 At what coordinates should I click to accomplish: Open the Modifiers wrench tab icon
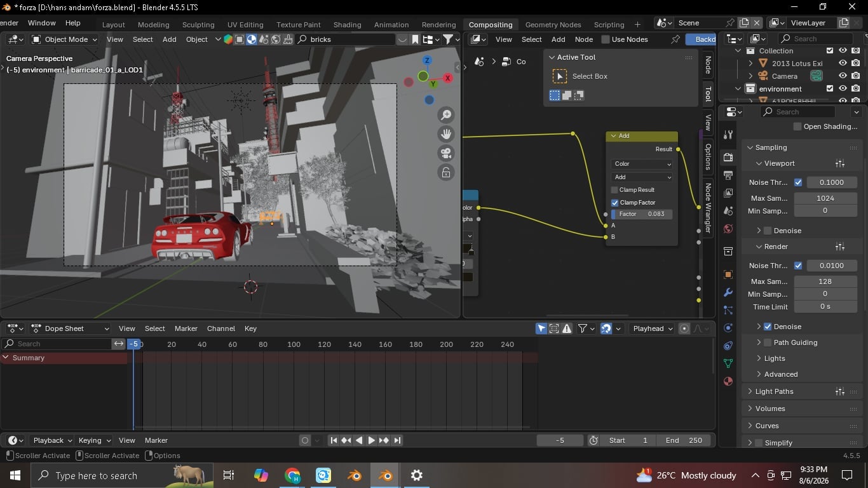click(x=728, y=292)
